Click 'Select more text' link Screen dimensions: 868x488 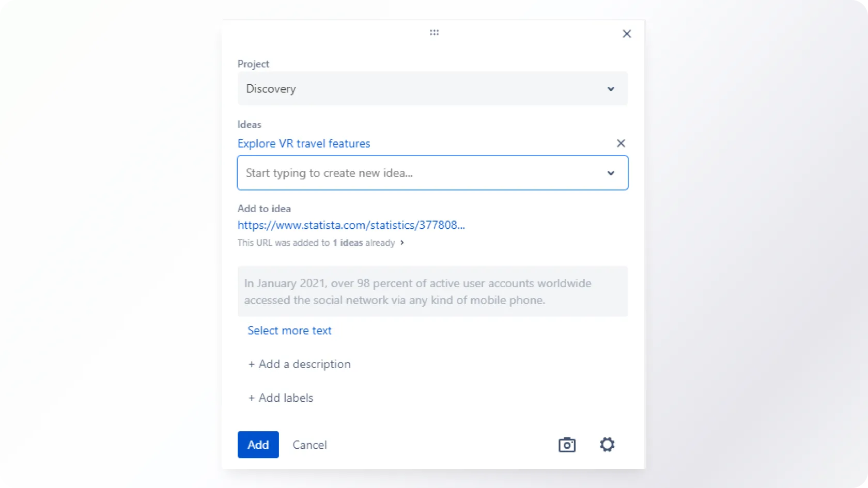289,330
